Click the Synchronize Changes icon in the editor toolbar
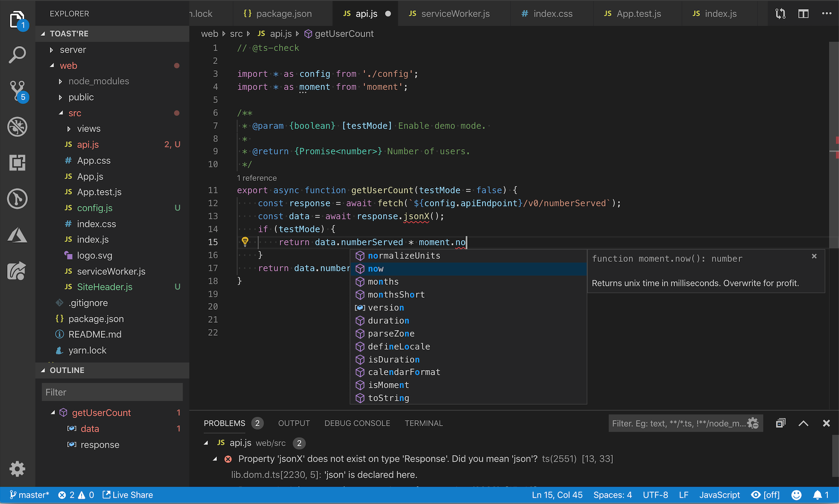 pos(780,13)
